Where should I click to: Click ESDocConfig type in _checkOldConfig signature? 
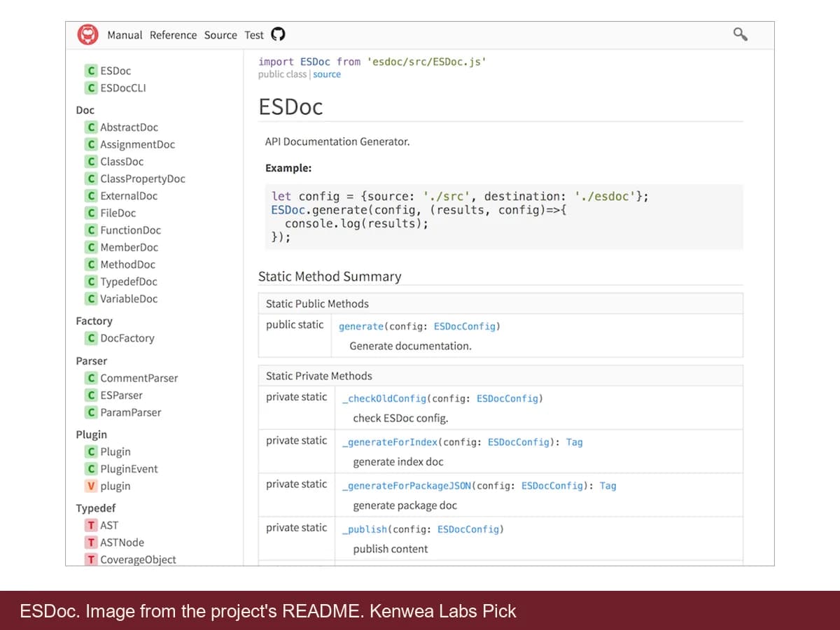(507, 399)
